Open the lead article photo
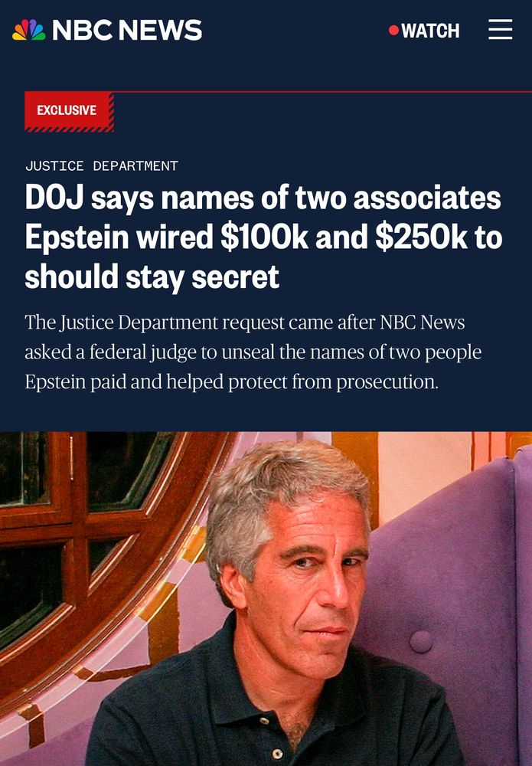The width and height of the screenshot is (532, 766). (x=266, y=599)
